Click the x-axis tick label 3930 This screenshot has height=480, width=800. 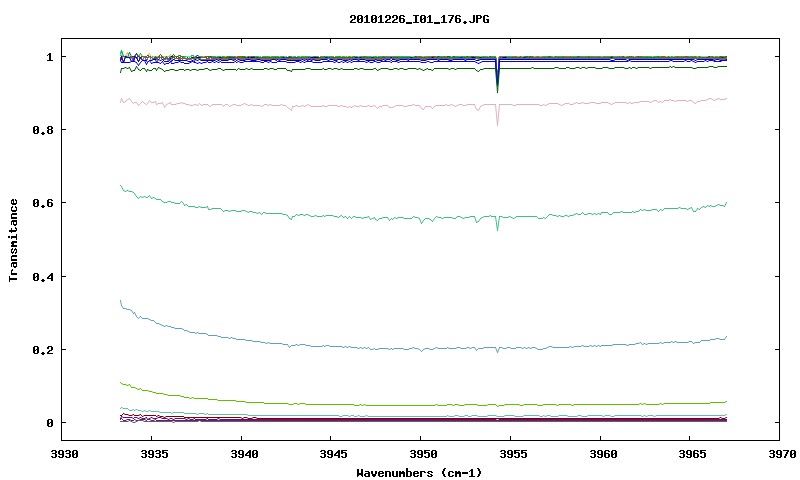click(x=65, y=454)
